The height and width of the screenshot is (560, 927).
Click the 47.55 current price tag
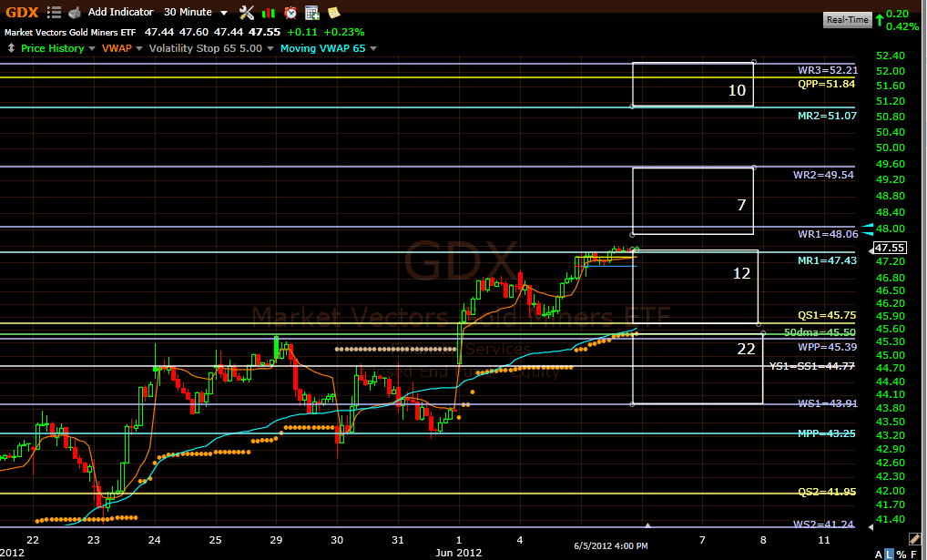889,248
